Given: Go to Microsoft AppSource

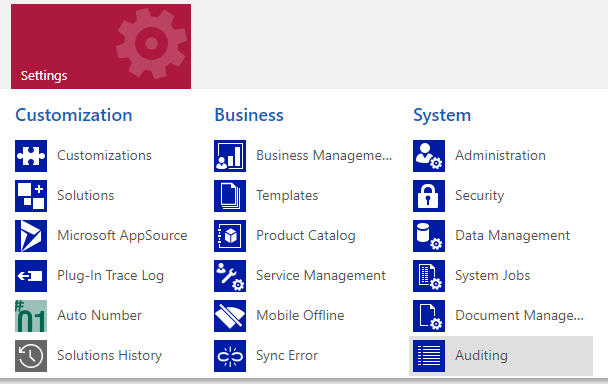Looking at the screenshot, I should [x=122, y=236].
